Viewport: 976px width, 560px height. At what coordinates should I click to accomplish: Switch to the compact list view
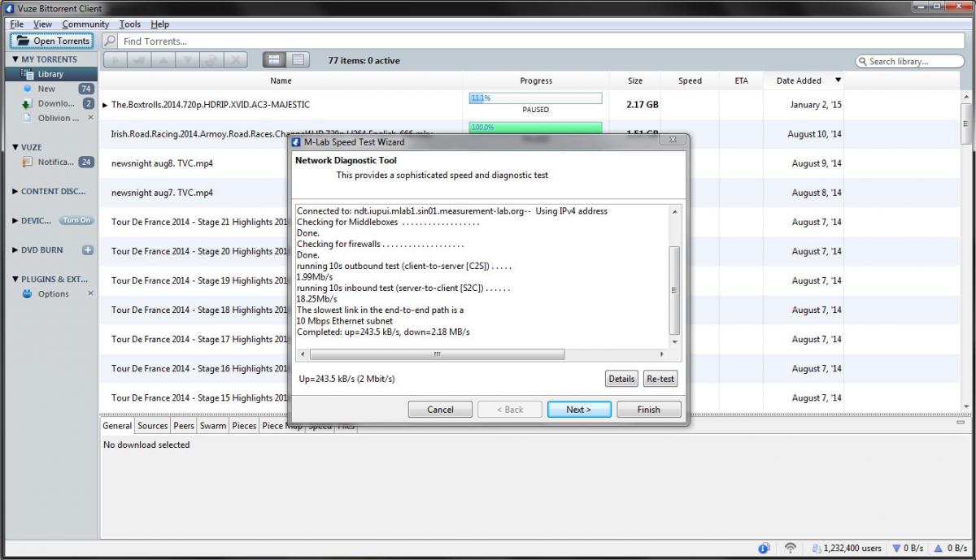[x=298, y=60]
